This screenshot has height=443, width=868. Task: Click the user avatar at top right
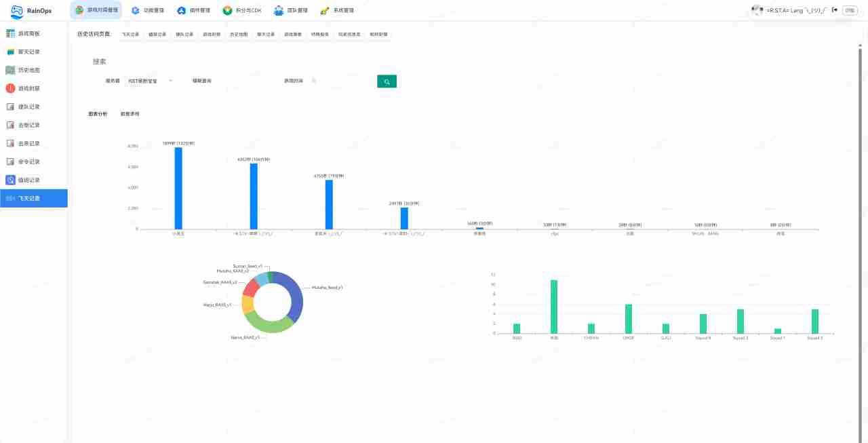click(x=757, y=10)
